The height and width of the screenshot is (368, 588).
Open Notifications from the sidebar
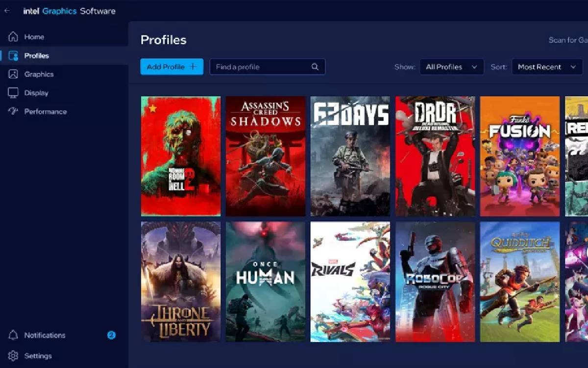pos(45,335)
